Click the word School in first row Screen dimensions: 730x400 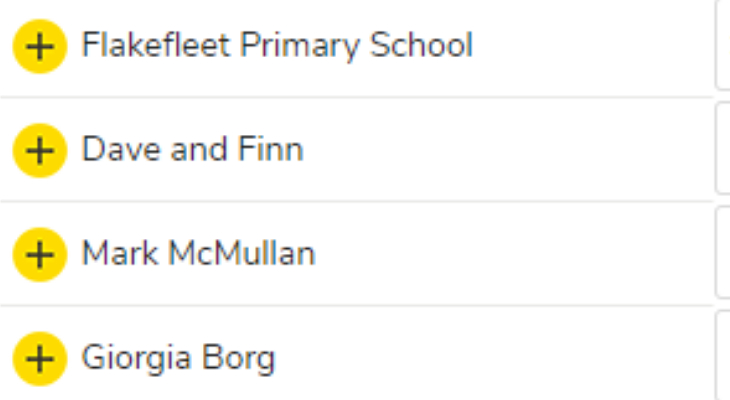421,45
